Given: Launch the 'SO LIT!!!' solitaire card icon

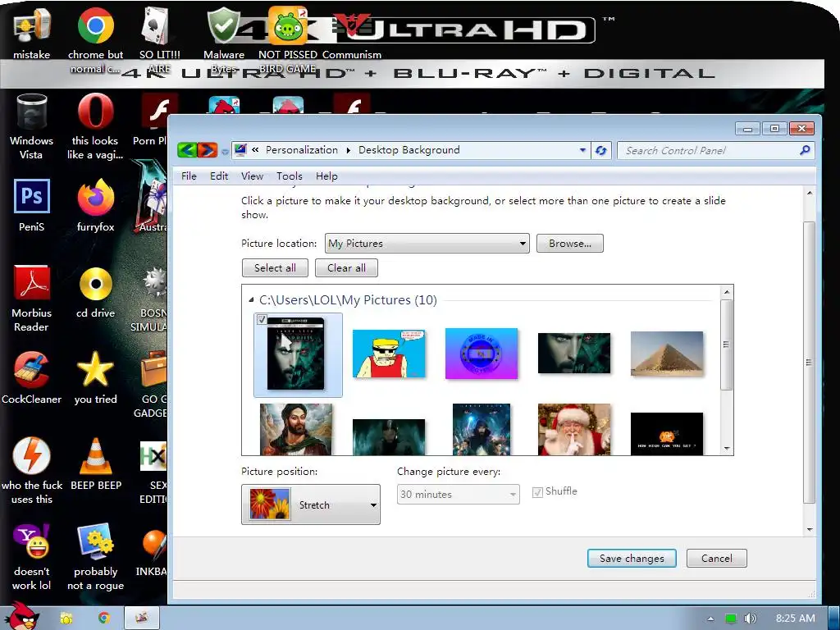Looking at the screenshot, I should tap(159, 39).
